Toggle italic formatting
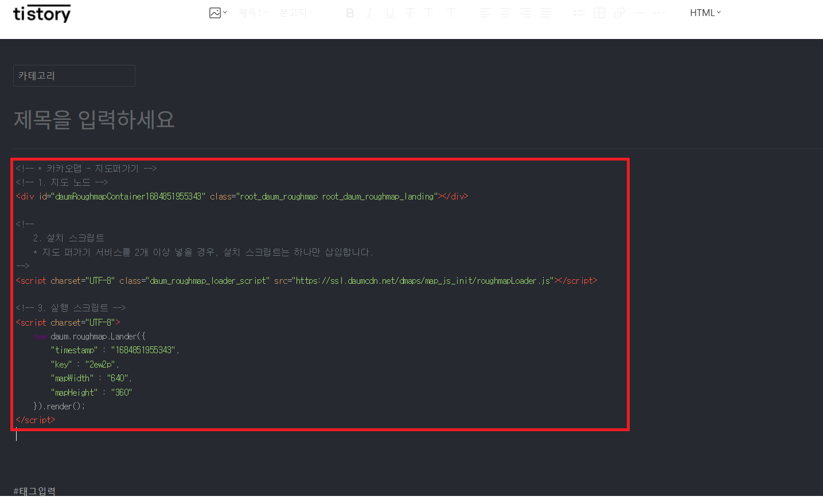This screenshot has height=504, width=823. [x=369, y=13]
